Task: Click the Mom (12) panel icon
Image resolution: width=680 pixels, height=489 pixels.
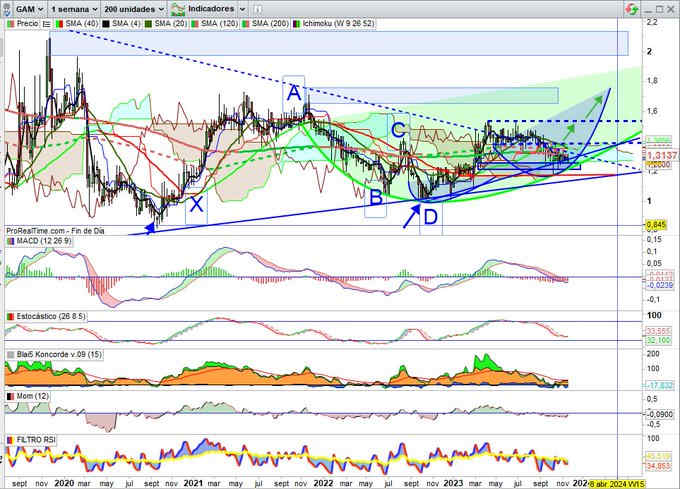Action: [10, 396]
